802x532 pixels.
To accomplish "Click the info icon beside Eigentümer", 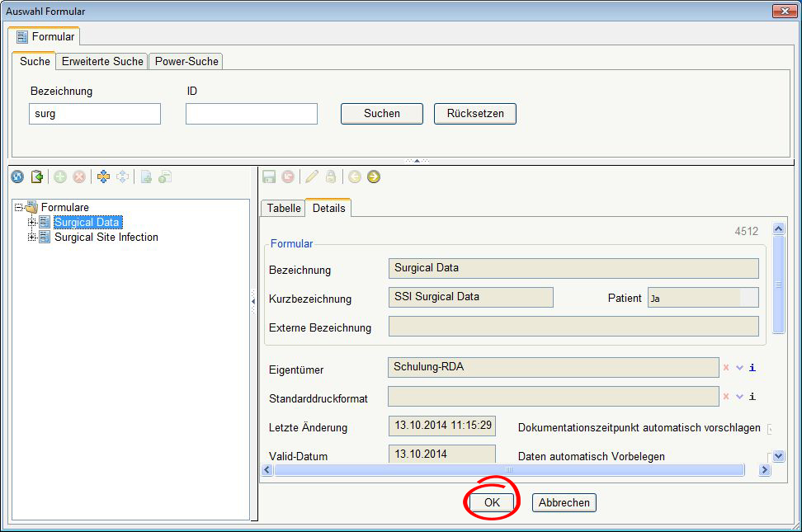I will point(752,368).
